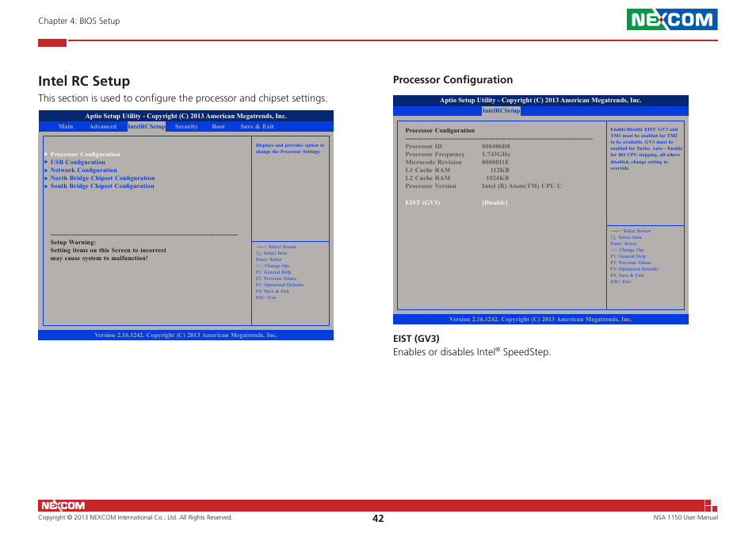Open the Main tab in BIOS menu
This screenshot has height=533, width=756.
pos(66,126)
